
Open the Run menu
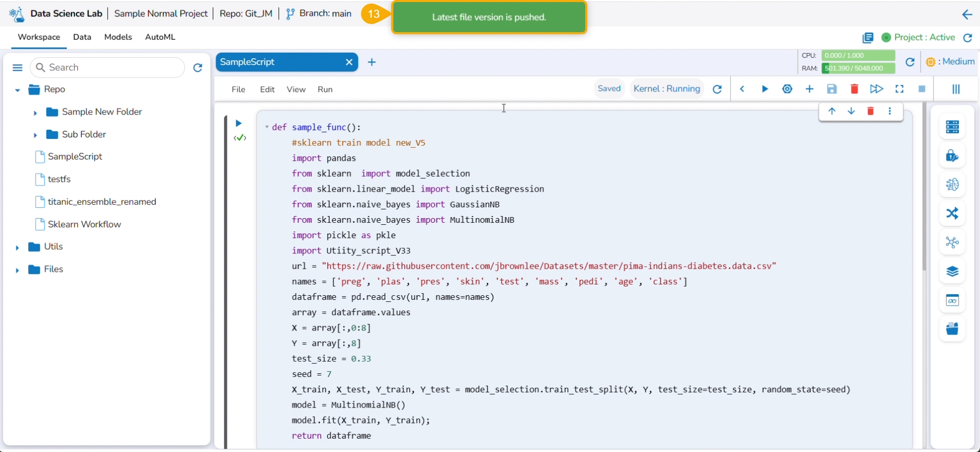pyautogui.click(x=325, y=89)
